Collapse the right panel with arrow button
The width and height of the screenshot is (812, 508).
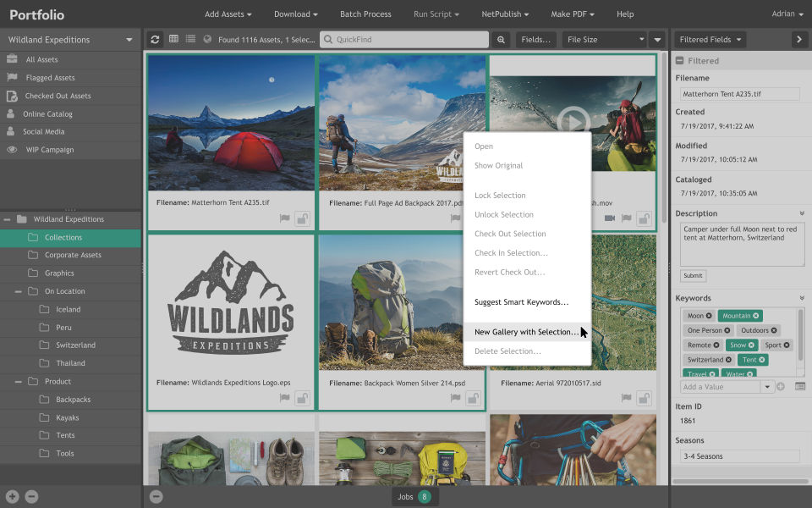(799, 40)
